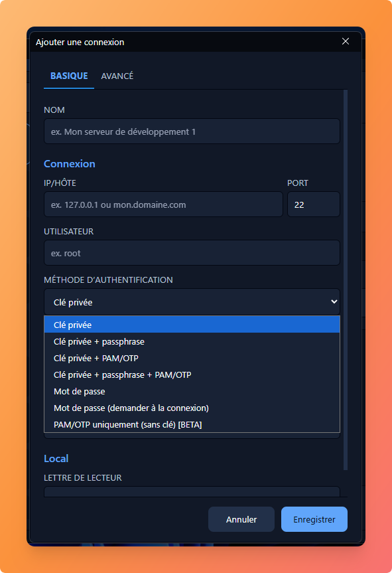Select the highlighted Clé privée option
392x573 pixels.
(192, 325)
